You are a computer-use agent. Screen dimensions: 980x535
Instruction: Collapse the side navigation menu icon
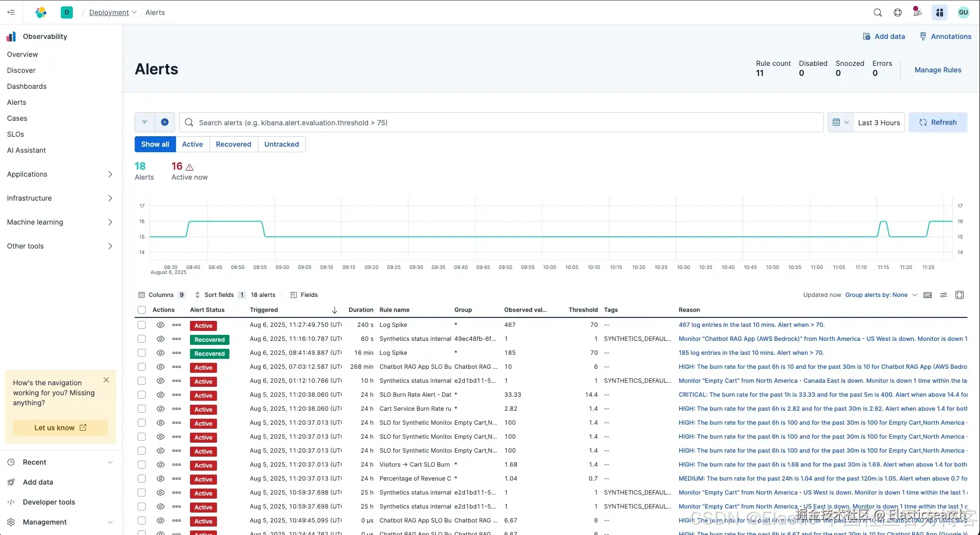click(11, 12)
